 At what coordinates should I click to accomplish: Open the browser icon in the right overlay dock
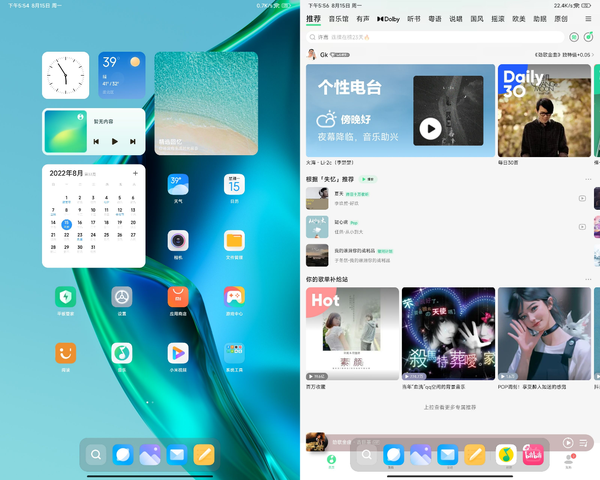tap(393, 454)
